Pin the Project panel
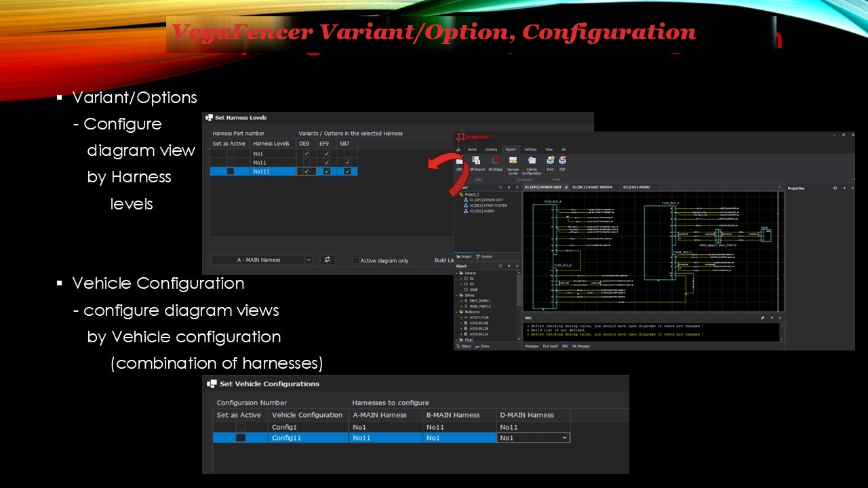The height and width of the screenshot is (488, 868). [509, 188]
